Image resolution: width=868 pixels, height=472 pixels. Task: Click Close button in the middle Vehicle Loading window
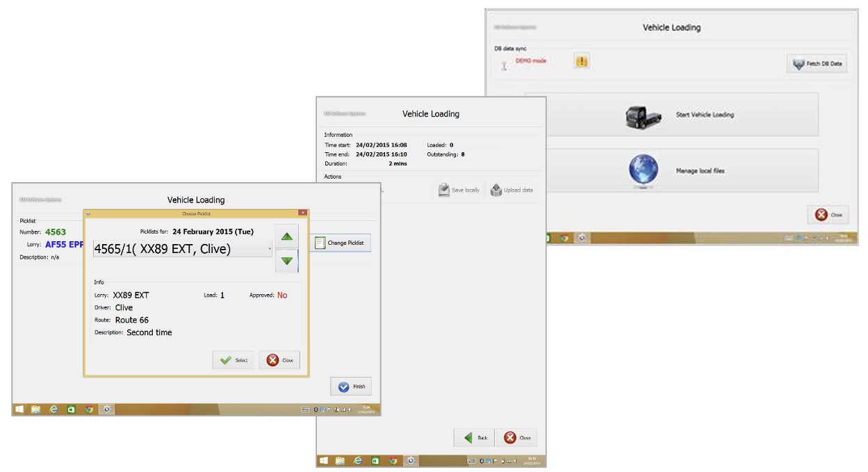pyautogui.click(x=517, y=437)
